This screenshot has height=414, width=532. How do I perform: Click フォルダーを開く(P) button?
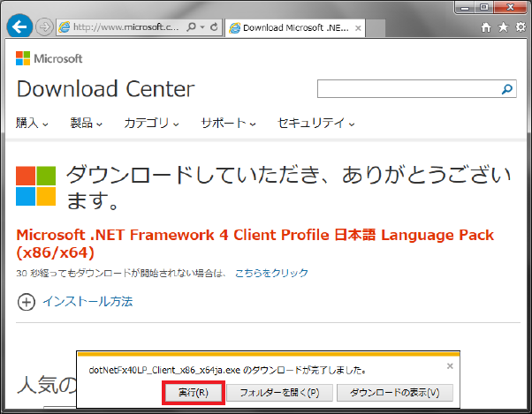(x=279, y=393)
